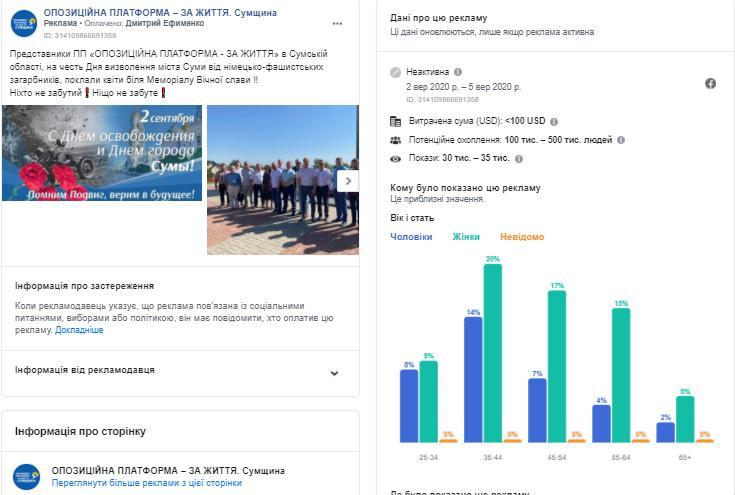Click info icon next to Неактивна status
Image resolution: width=735 pixels, height=495 pixels.
click(458, 72)
